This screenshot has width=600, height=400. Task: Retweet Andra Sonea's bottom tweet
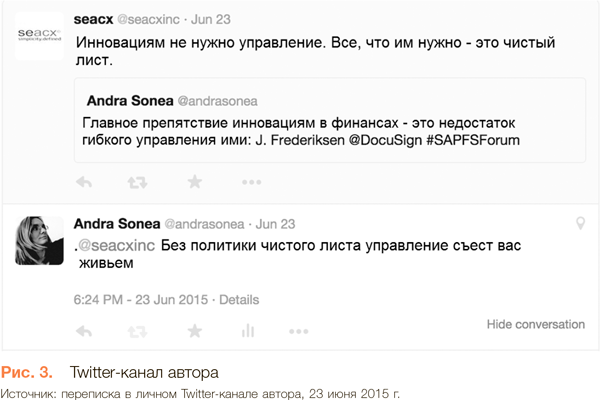click(136, 331)
